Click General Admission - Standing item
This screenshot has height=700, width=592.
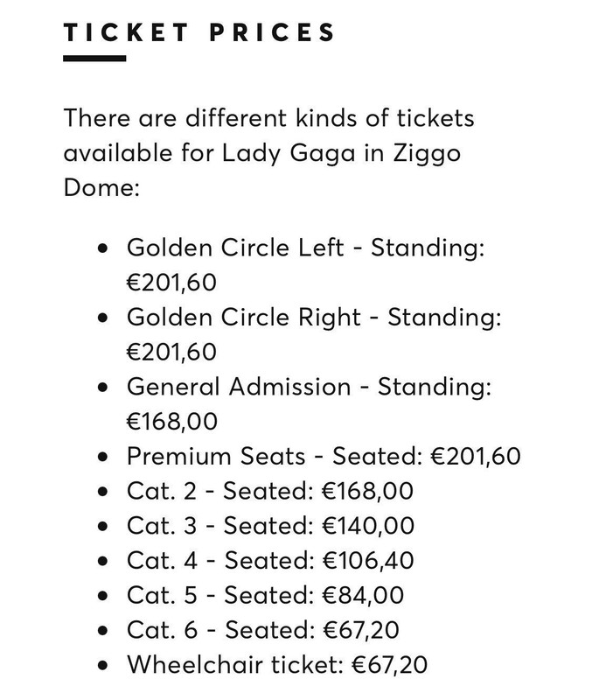point(309,404)
